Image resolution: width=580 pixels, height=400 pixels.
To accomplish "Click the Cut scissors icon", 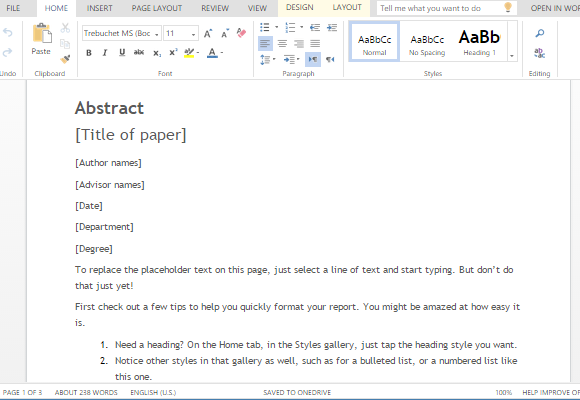I will tap(65, 28).
